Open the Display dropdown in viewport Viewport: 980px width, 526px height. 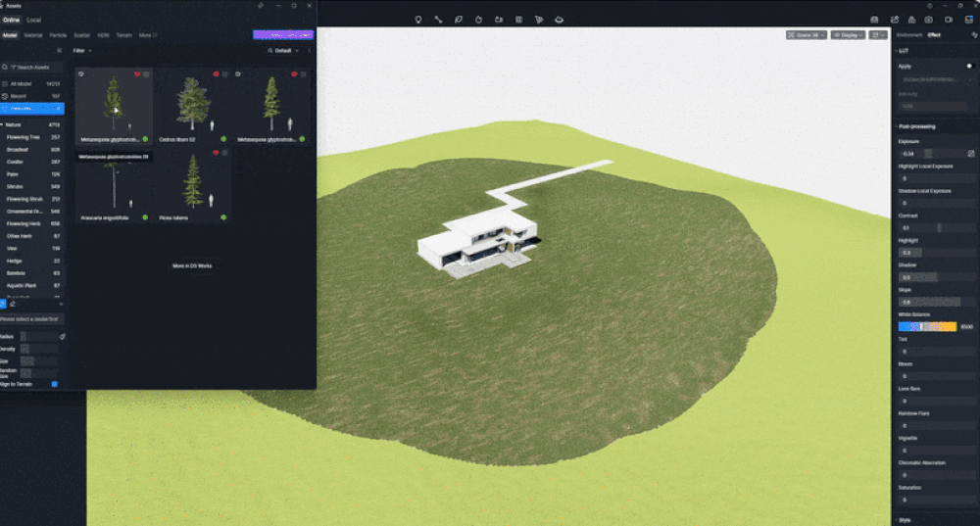point(848,35)
